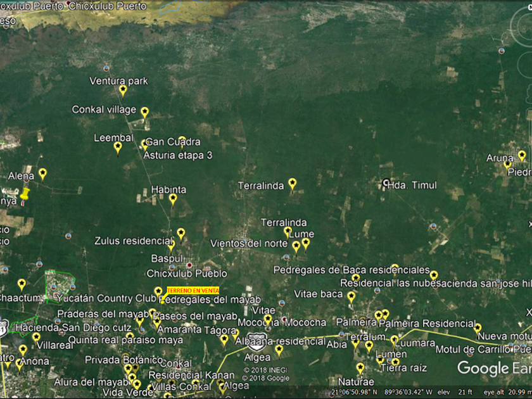Click the Villareal placemark pin

[36, 338]
